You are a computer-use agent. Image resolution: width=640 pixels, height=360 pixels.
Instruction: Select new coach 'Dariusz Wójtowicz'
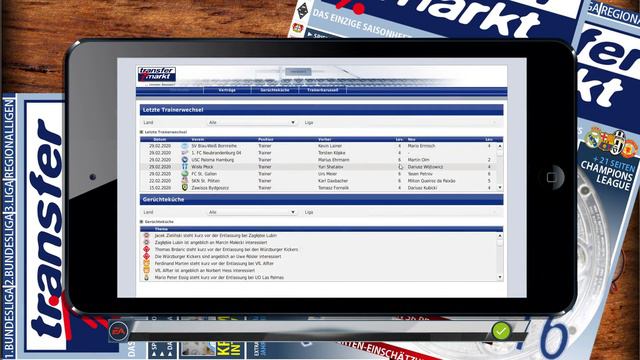tap(425, 167)
